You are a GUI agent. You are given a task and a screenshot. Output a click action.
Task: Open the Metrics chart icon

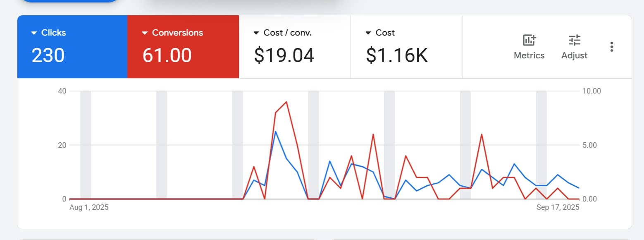[x=529, y=41]
